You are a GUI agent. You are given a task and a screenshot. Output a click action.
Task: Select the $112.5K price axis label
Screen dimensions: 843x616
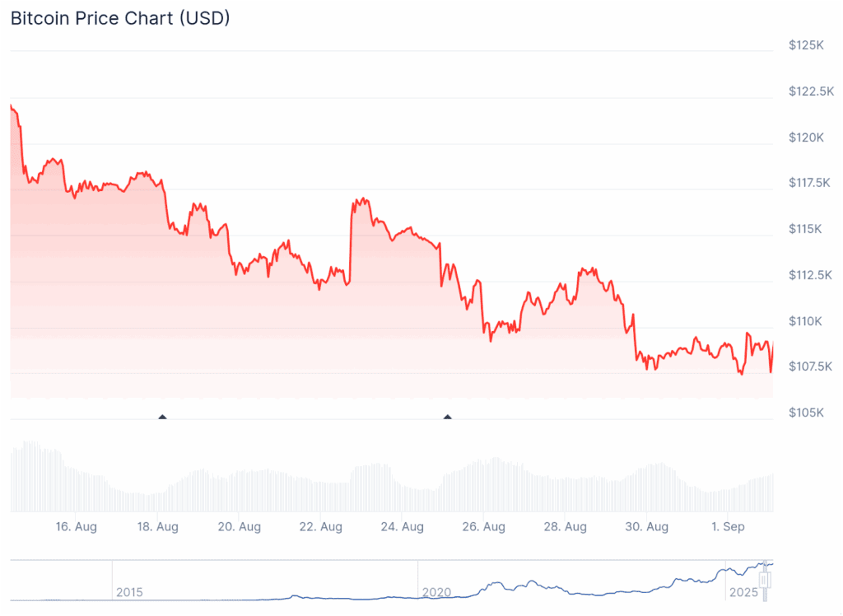[811, 274]
